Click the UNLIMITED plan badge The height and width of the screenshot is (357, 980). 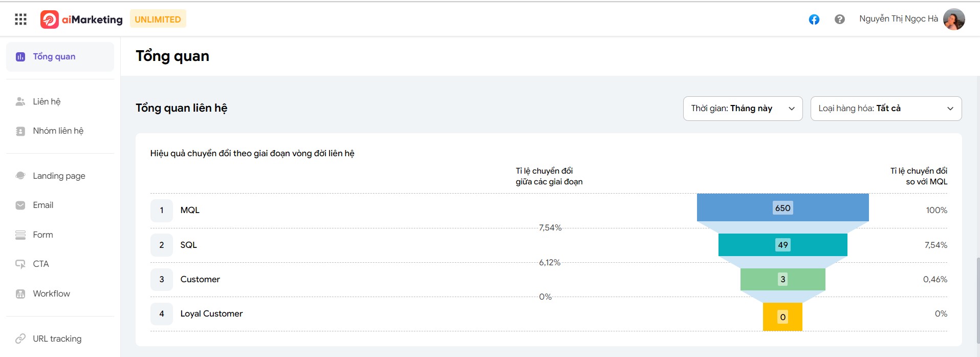158,19
